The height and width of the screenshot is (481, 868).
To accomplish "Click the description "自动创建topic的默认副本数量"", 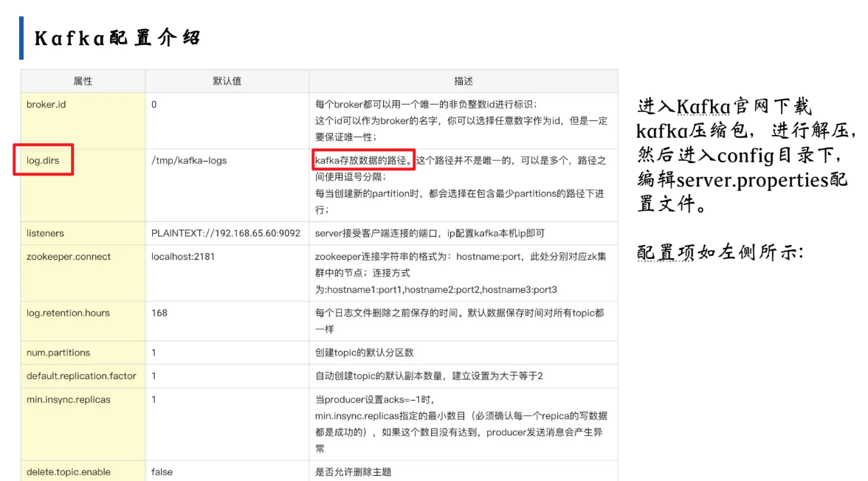I will (x=429, y=376).
